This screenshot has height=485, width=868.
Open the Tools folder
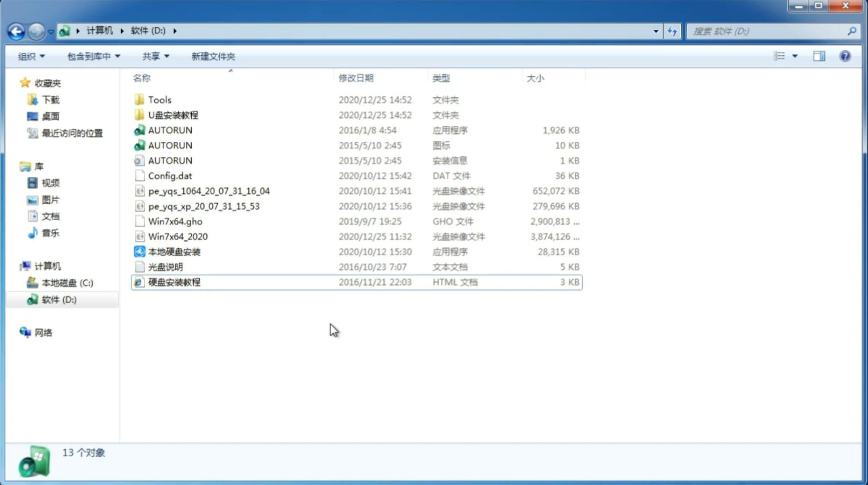(x=159, y=99)
